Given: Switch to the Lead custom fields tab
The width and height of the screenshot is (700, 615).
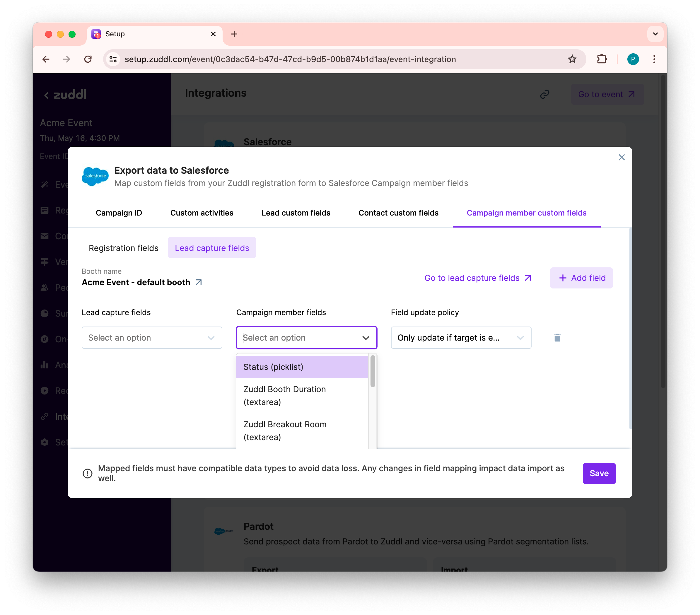Looking at the screenshot, I should click(296, 213).
